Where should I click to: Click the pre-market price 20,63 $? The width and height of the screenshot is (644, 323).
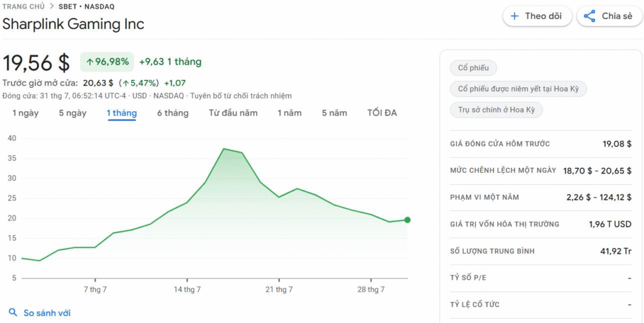(98, 83)
